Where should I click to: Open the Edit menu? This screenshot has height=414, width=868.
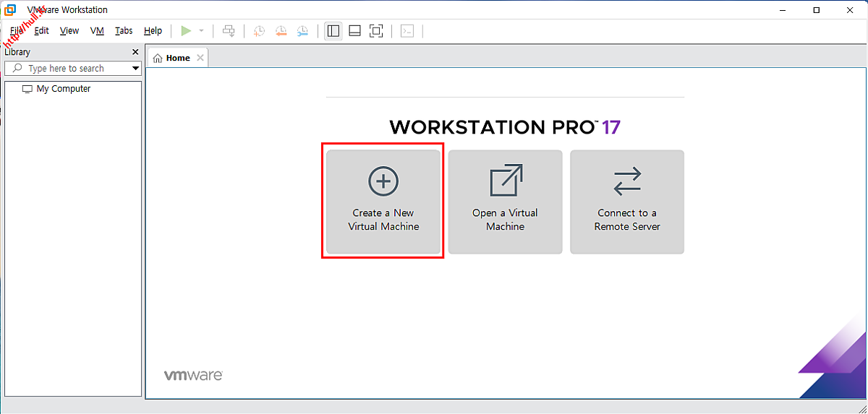click(x=42, y=30)
